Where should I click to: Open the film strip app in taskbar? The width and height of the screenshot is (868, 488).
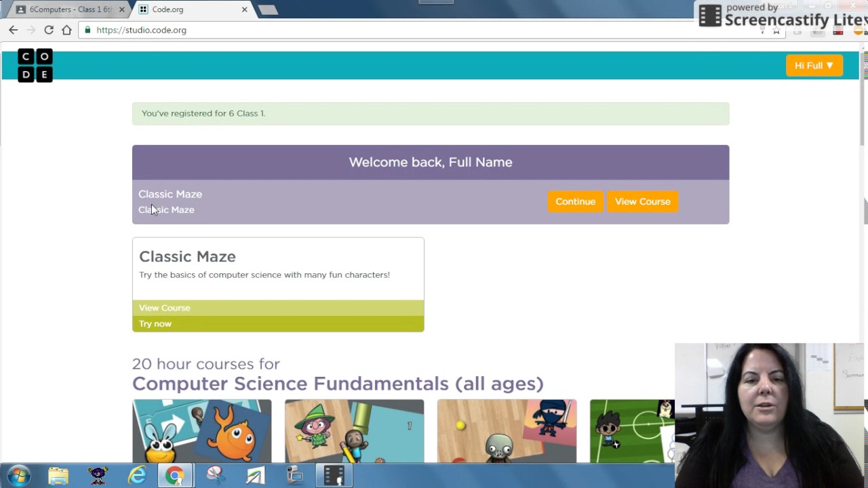pos(334,476)
